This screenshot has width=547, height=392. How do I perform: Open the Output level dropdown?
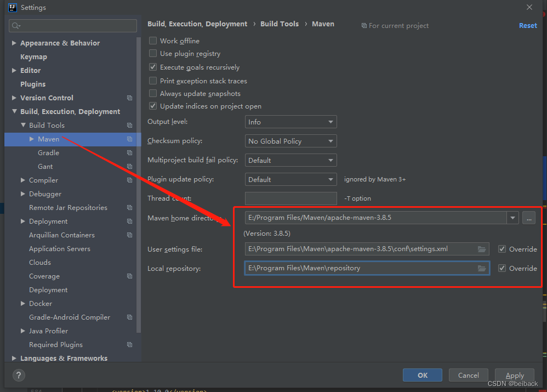[290, 122]
